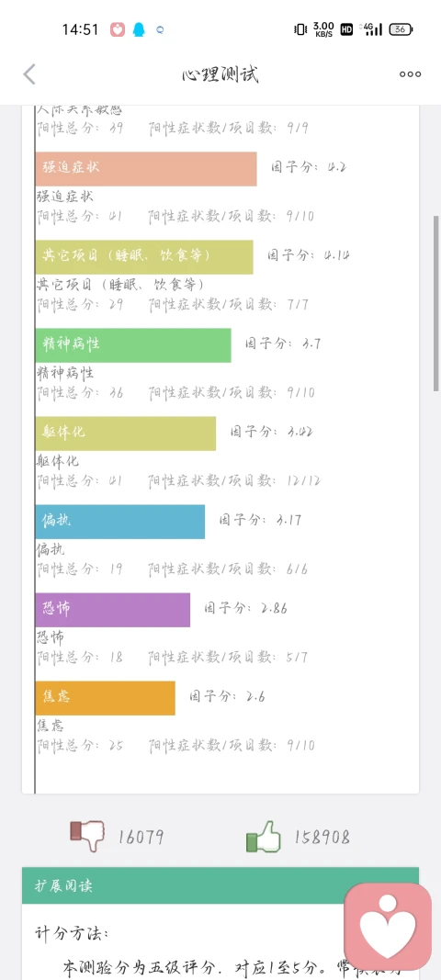Viewport: 441px width, 980px height.
Task: Tap the green thumbs-up like icon
Action: coord(264,837)
